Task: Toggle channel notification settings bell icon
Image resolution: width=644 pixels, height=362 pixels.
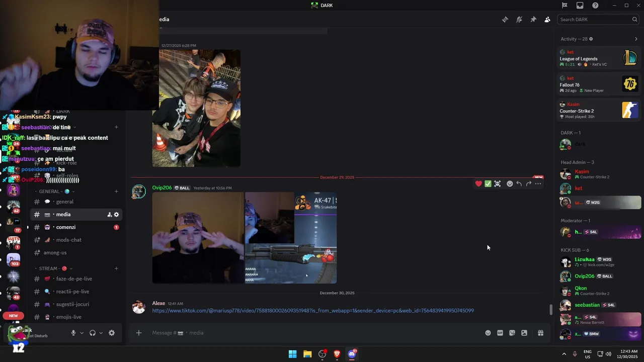Action: [519, 19]
